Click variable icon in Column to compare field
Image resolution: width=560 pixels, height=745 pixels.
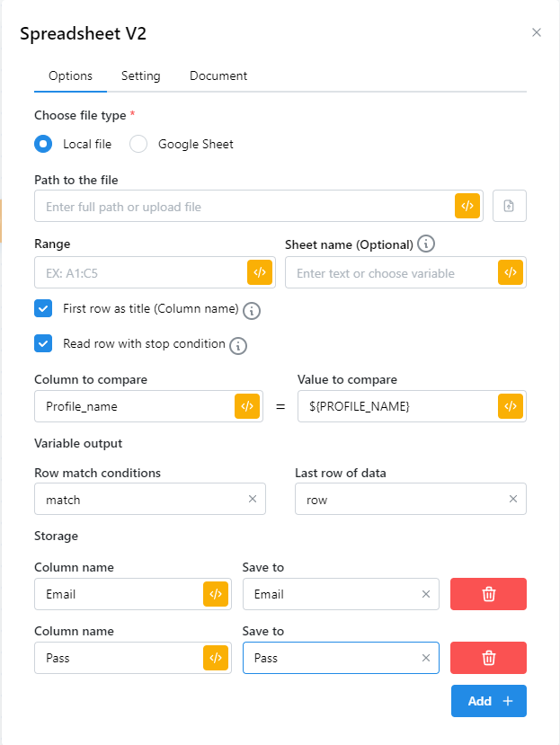click(x=246, y=406)
